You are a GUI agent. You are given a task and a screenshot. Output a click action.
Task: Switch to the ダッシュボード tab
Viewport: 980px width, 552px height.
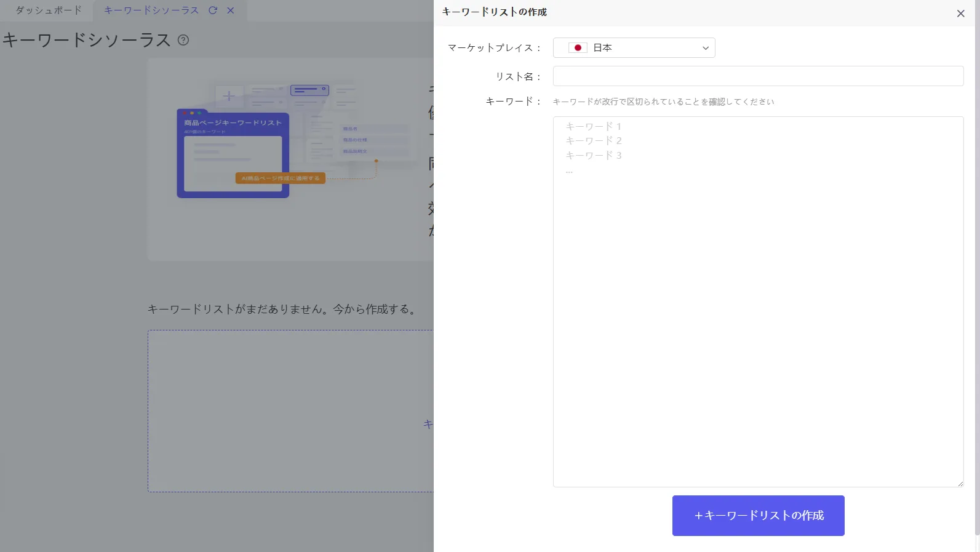click(48, 10)
